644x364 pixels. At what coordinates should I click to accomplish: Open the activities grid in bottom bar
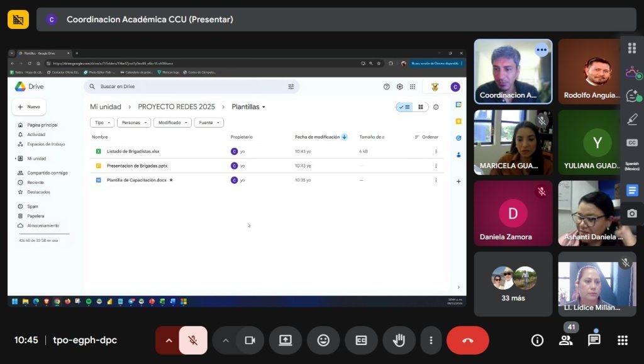pyautogui.click(x=623, y=340)
